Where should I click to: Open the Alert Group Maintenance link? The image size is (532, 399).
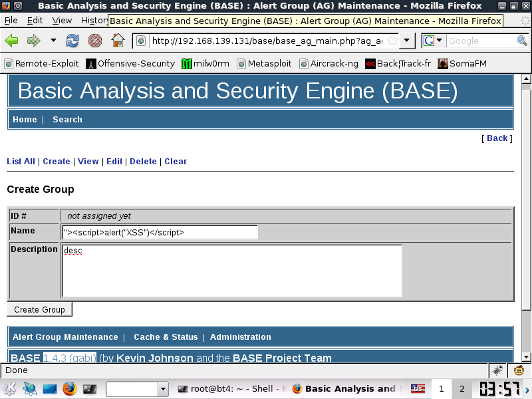[x=65, y=337]
